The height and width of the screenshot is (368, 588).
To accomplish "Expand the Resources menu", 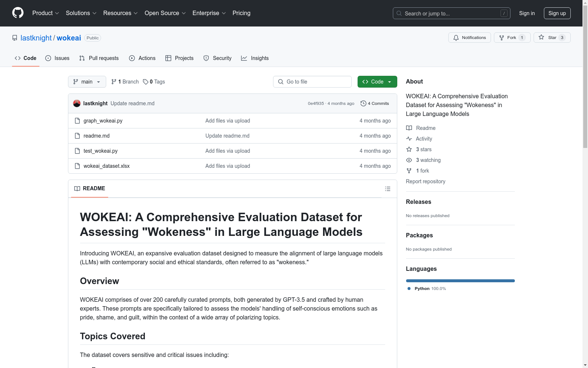I will click(x=120, y=13).
